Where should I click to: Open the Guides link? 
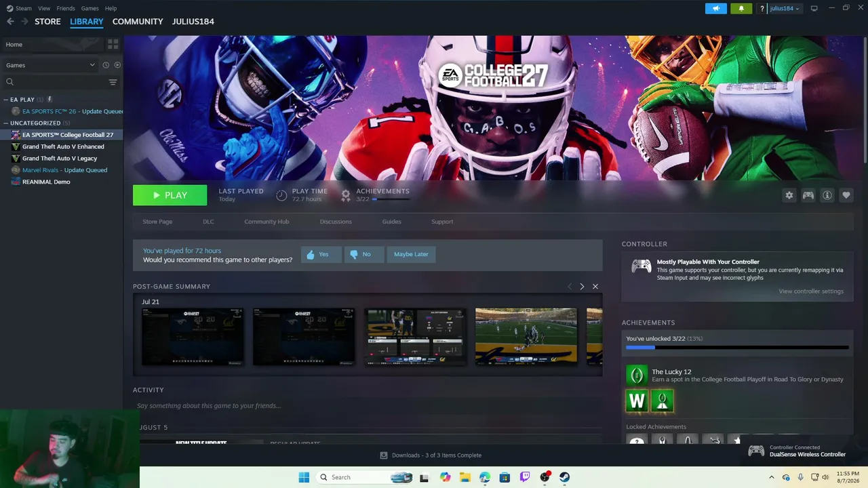[391, 222]
